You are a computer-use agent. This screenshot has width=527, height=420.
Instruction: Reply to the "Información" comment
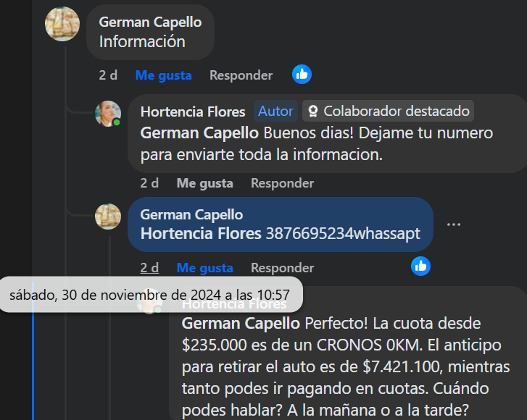tap(241, 75)
